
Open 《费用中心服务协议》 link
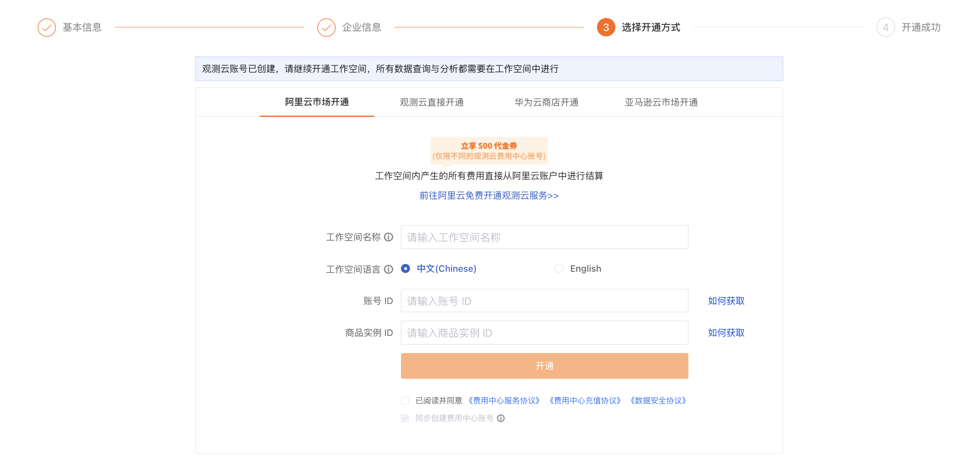click(x=504, y=400)
